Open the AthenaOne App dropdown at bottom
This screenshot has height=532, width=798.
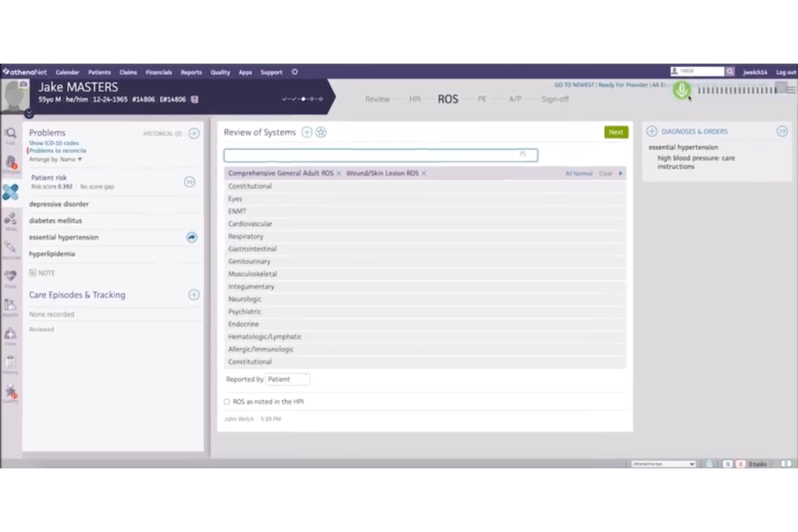coord(664,464)
